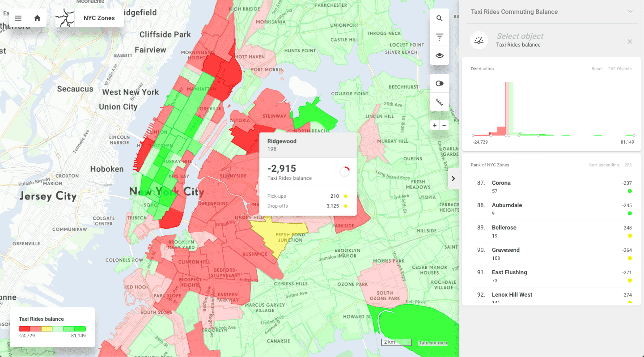This screenshot has width=644, height=357.
Task: Open the filter tool
Action: point(440,36)
